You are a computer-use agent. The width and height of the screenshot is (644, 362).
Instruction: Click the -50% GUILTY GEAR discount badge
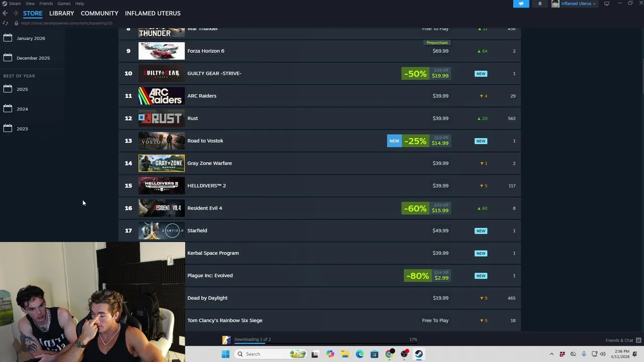pyautogui.click(x=416, y=73)
